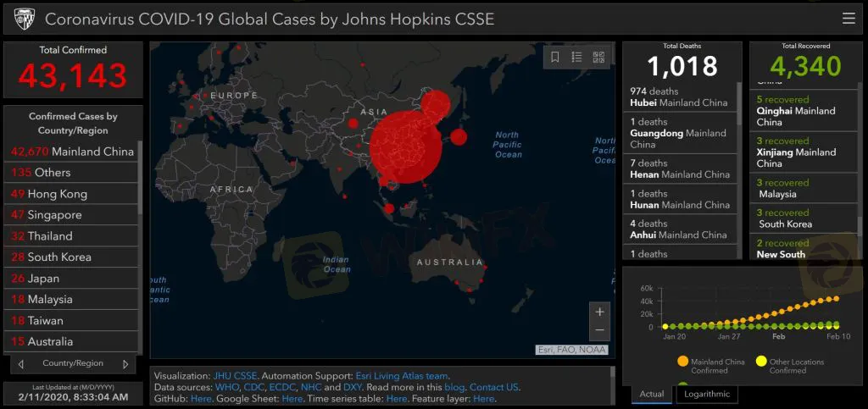Click the Contact US link

pyautogui.click(x=494, y=387)
